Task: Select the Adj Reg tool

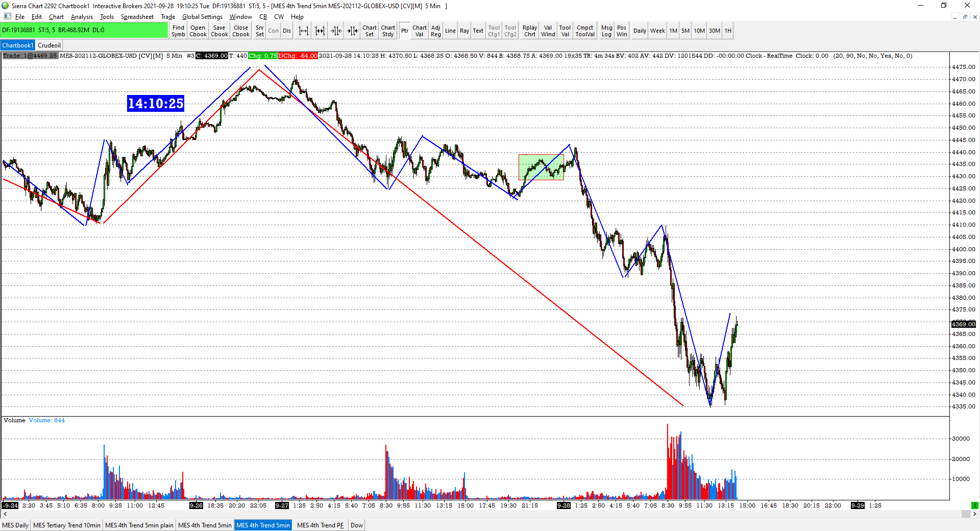Action: coord(436,31)
